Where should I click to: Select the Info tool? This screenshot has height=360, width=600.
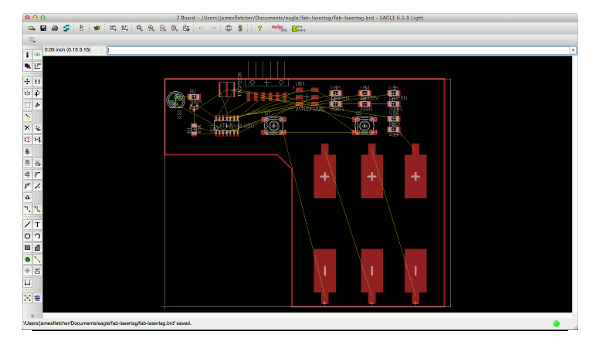[27, 55]
